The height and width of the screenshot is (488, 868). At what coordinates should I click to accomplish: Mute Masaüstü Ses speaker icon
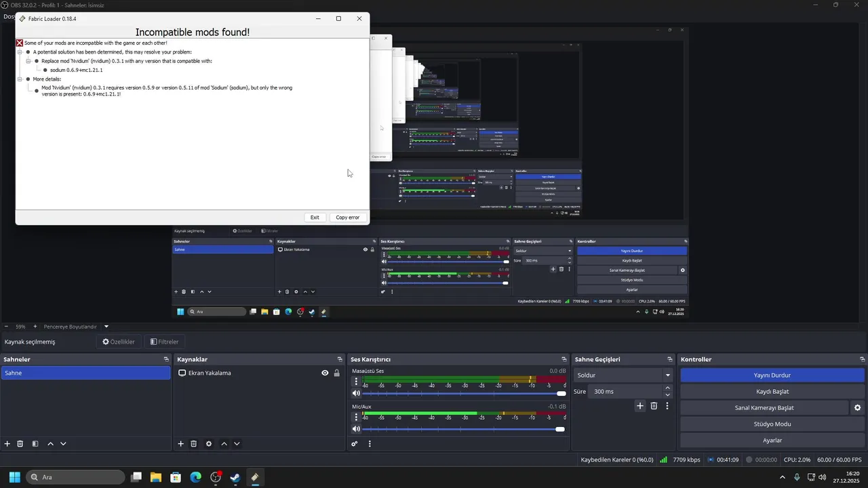[x=356, y=393]
